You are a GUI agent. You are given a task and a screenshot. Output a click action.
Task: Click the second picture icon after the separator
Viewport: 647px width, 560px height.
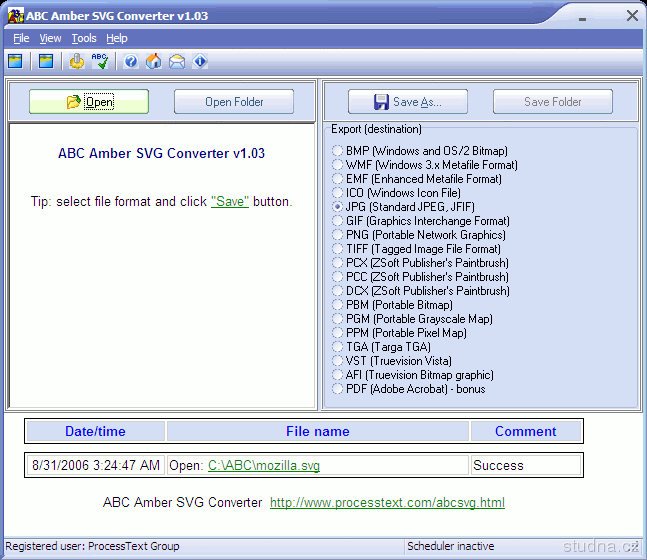pos(46,61)
